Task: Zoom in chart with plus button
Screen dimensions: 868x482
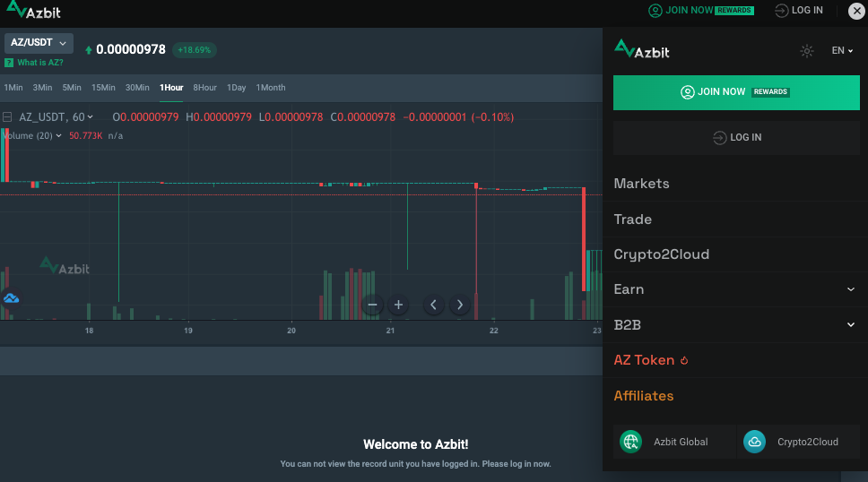Action: 398,305
